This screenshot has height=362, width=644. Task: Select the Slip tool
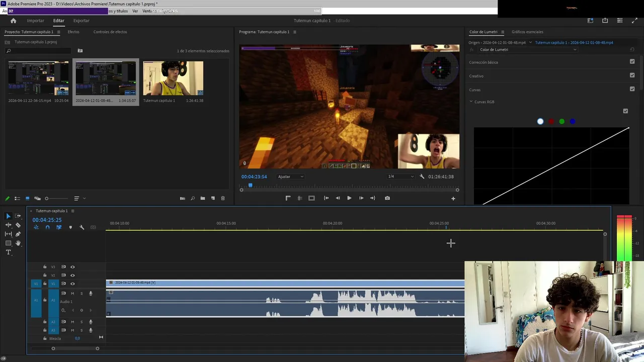tap(8, 234)
